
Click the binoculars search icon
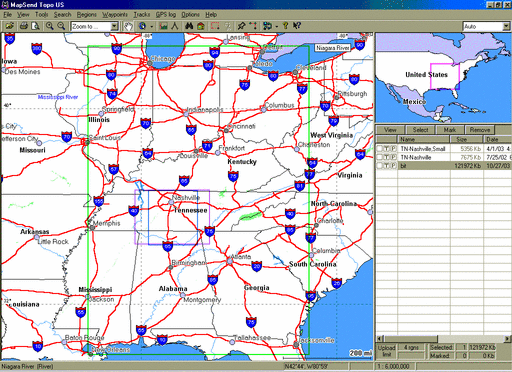(x=189, y=26)
